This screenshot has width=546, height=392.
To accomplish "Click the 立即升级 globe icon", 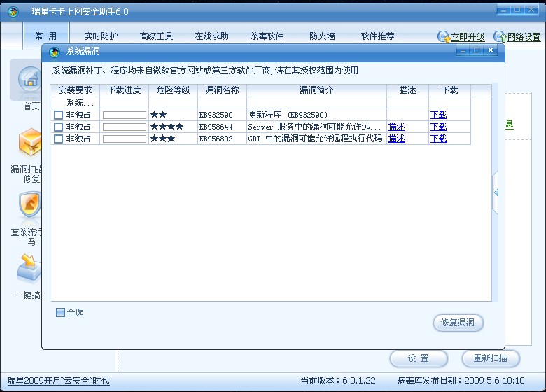I will point(444,36).
